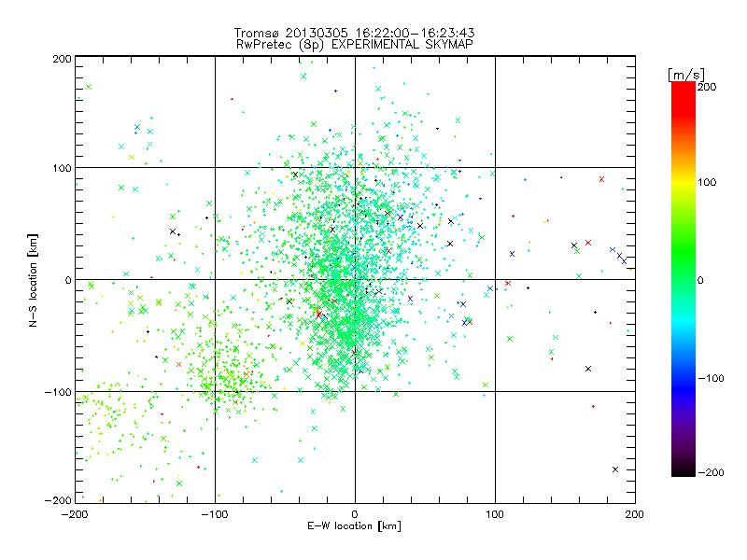Click the '200' tick on the E-W axis

tap(635, 514)
